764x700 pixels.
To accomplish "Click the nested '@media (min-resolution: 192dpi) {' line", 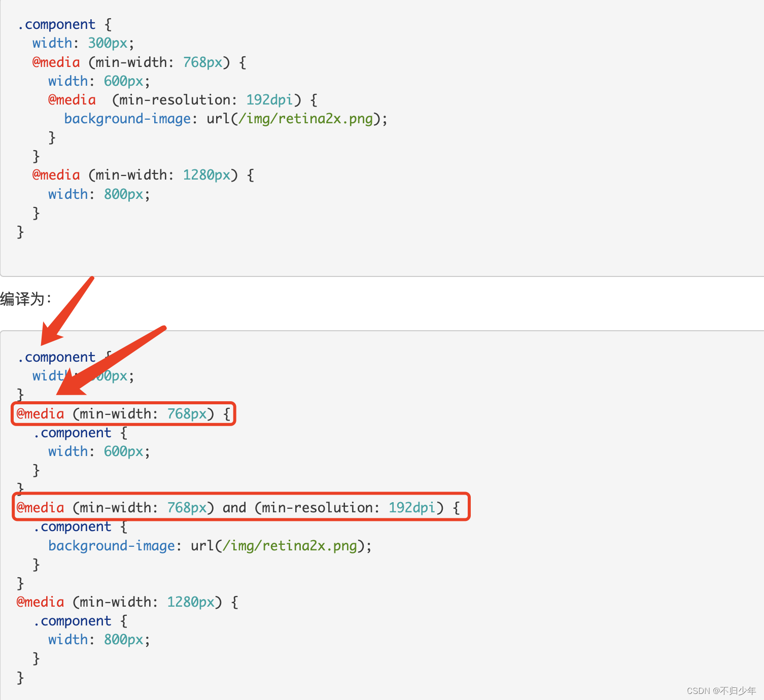I will click(x=183, y=100).
